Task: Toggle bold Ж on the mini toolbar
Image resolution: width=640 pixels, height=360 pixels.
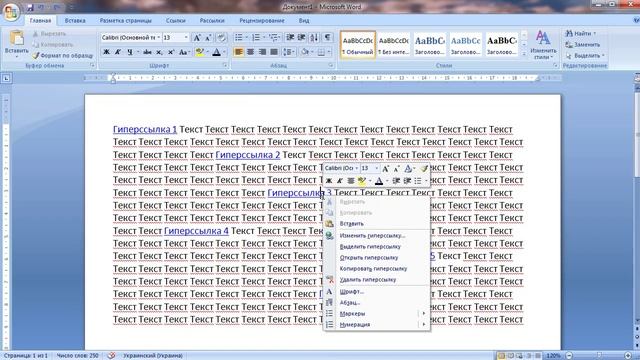Action: (329, 181)
